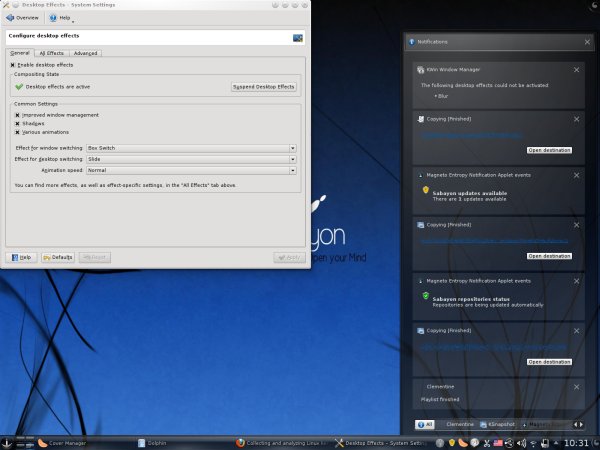
Task: Open the Animation speed dropdown
Action: pyautogui.click(x=191, y=170)
